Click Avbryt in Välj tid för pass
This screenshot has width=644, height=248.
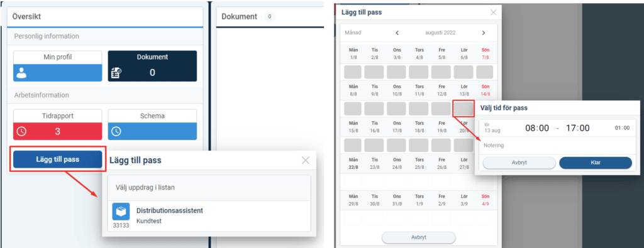tap(519, 163)
